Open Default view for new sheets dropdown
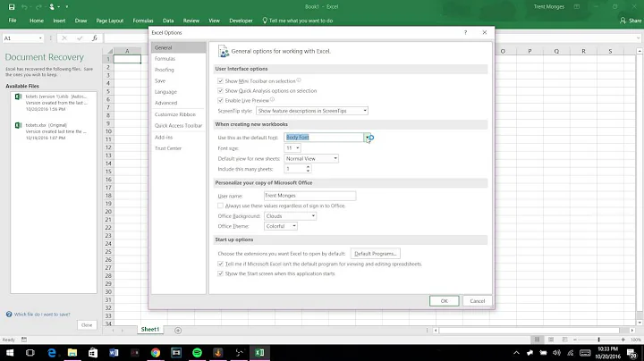This screenshot has height=361, width=644. tap(311, 158)
